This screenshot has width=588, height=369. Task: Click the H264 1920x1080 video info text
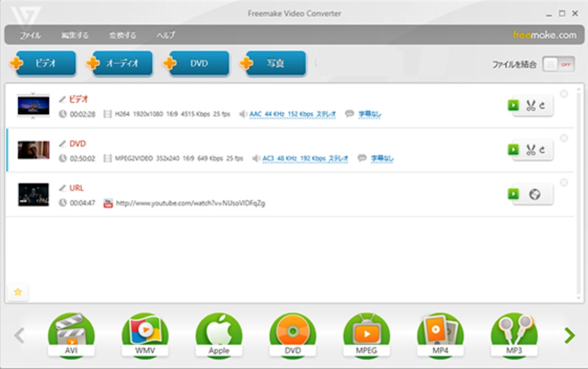[x=172, y=114]
